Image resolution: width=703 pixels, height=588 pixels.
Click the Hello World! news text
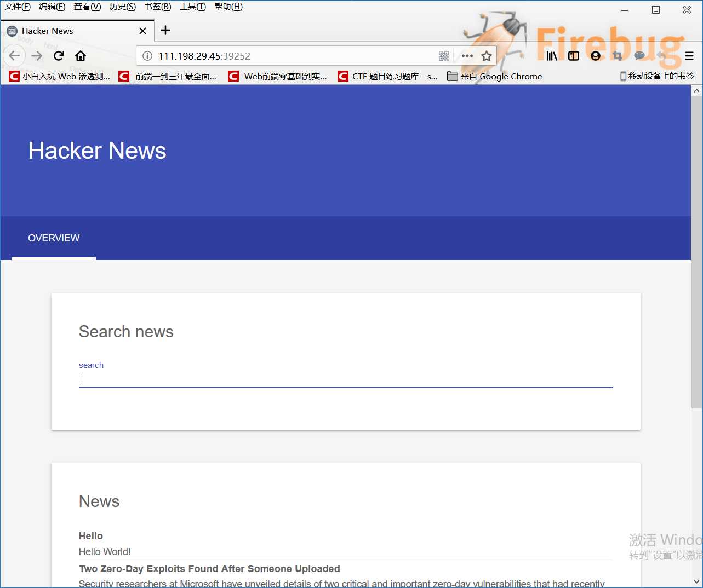pos(105,552)
